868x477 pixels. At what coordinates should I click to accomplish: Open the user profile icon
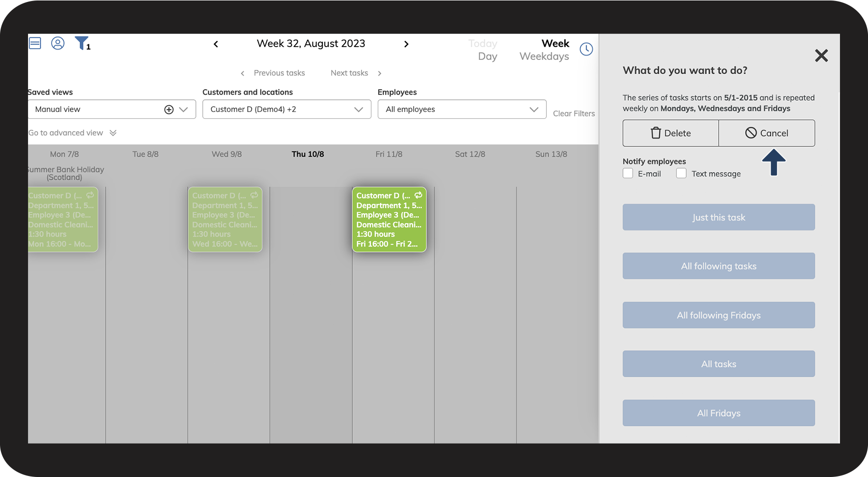(x=58, y=43)
